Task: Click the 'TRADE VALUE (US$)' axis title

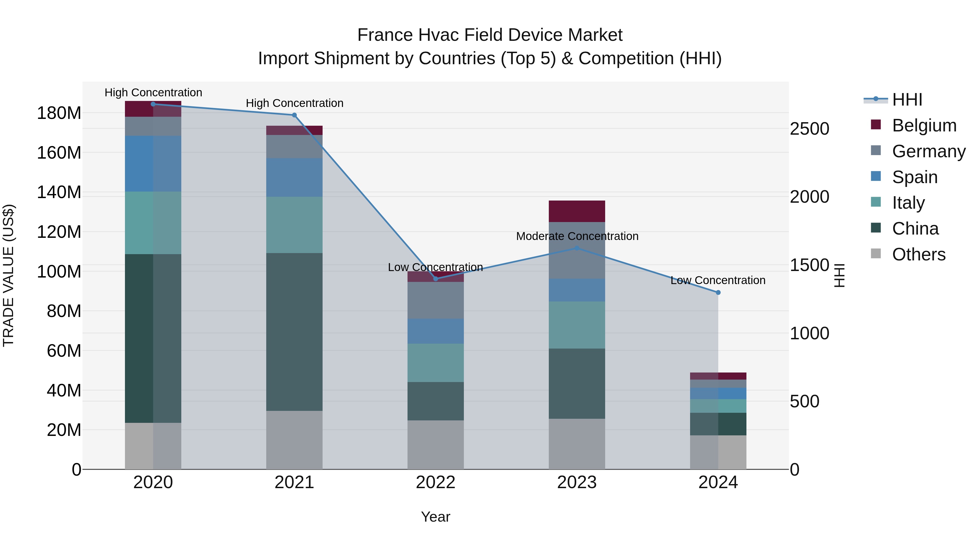Action: (x=8, y=276)
